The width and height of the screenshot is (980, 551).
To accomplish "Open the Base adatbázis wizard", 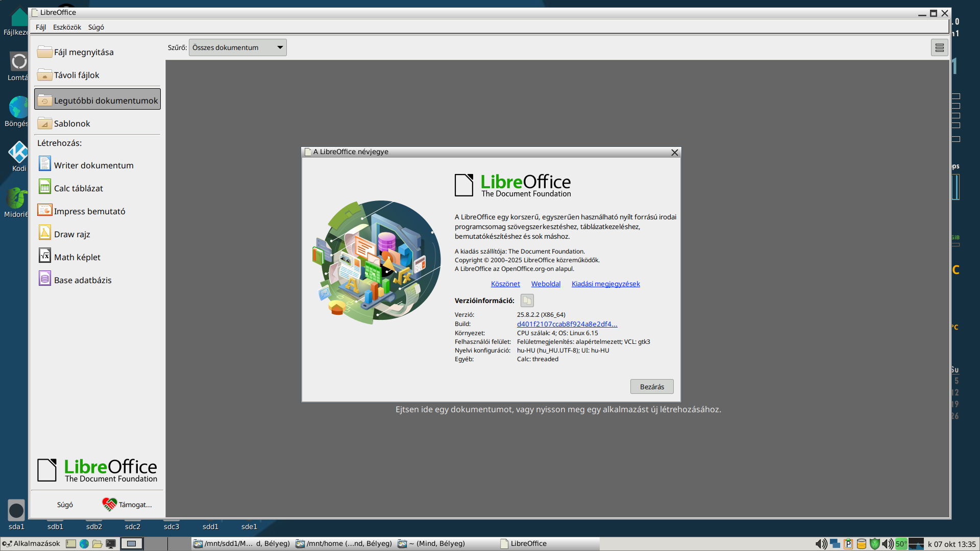I will click(82, 280).
